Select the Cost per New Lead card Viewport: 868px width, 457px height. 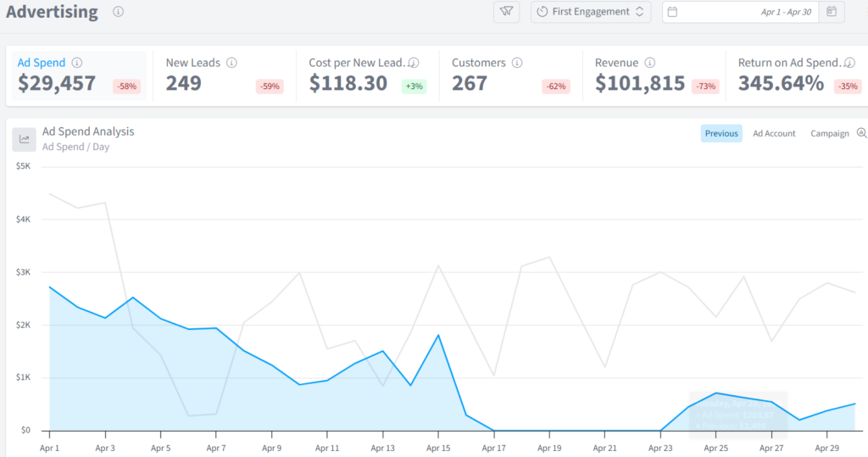coord(368,76)
